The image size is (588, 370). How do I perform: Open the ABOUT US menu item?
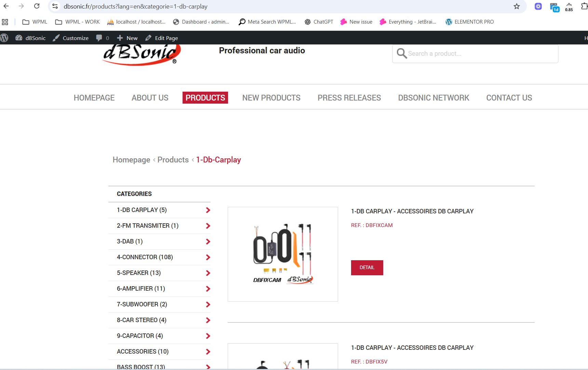point(150,98)
